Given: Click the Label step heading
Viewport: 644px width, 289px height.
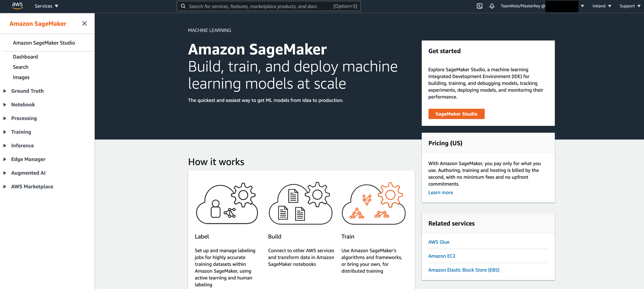Looking at the screenshot, I should (201, 236).
